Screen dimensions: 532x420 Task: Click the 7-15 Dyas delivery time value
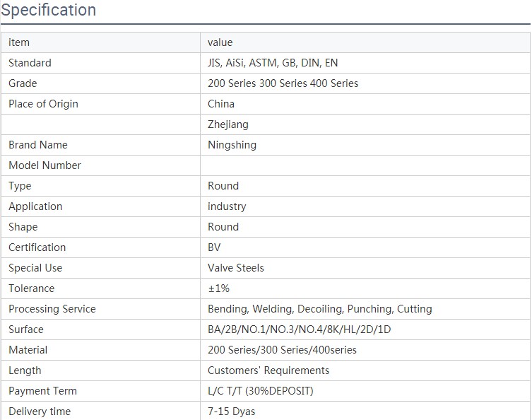tap(231, 412)
